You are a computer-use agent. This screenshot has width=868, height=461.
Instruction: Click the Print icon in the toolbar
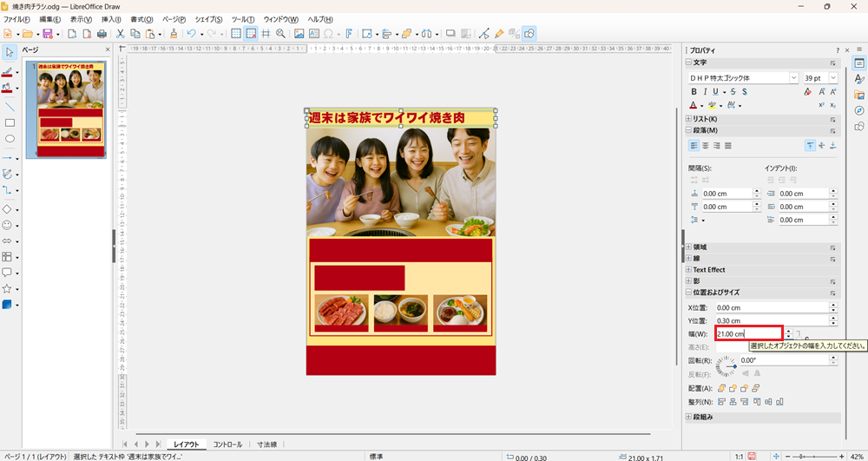(102, 34)
